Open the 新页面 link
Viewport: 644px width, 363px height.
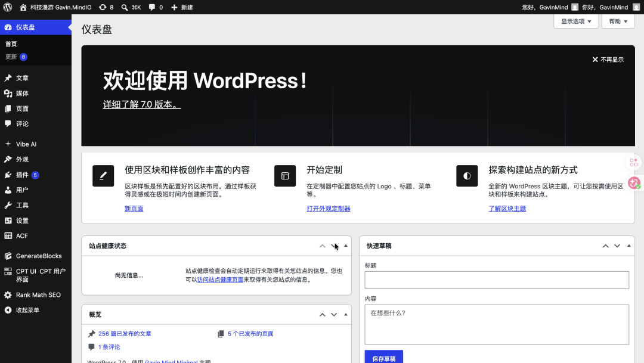(134, 209)
